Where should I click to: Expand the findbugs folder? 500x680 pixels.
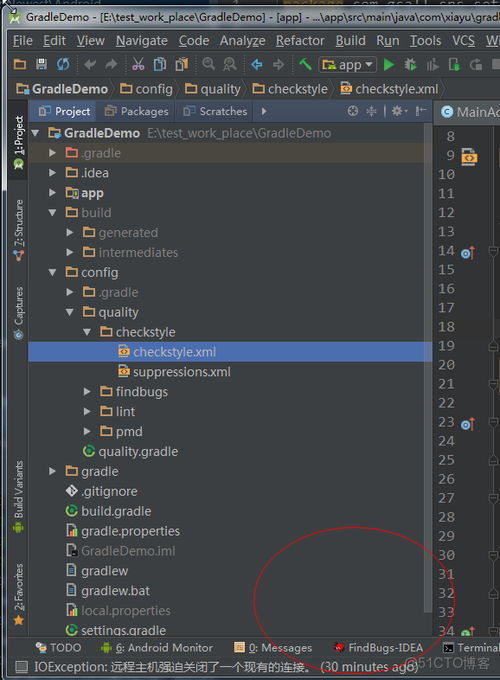click(87, 392)
